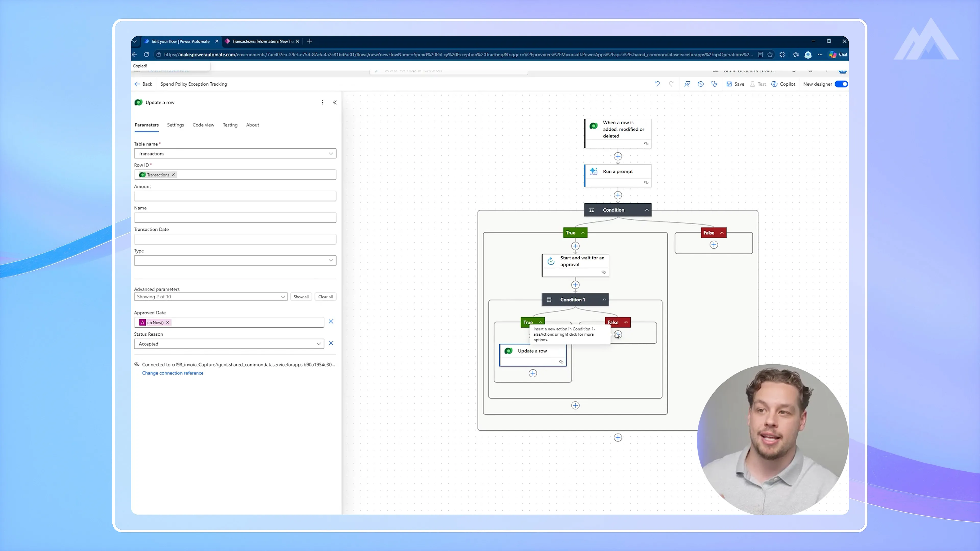This screenshot has height=551, width=980.
Task: Open more options for Update a row panel
Action: coord(323,102)
